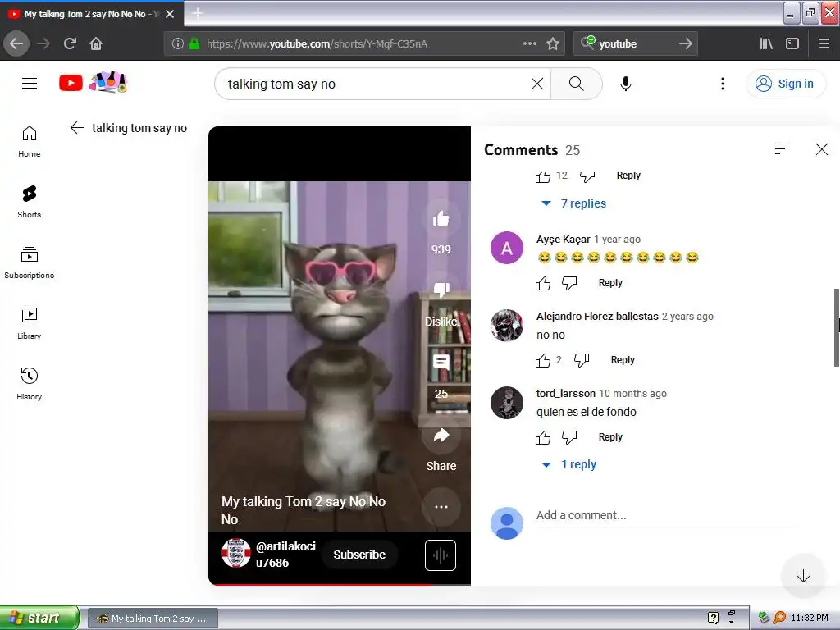
Task: Click My talking Tom 2 taskbar item
Action: coord(153,619)
